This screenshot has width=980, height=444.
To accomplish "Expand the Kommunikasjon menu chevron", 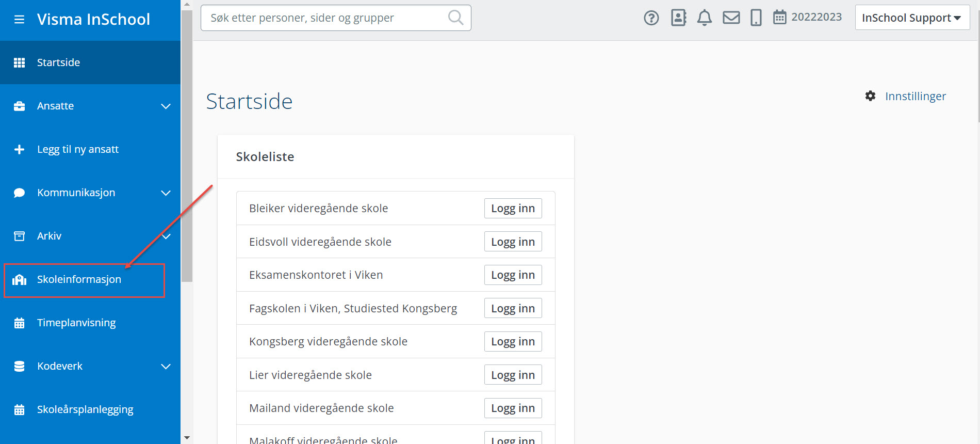I will pos(166,193).
